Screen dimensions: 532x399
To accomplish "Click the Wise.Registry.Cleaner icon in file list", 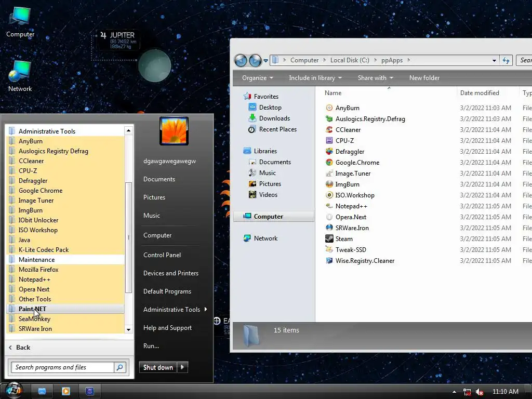I will (x=329, y=261).
